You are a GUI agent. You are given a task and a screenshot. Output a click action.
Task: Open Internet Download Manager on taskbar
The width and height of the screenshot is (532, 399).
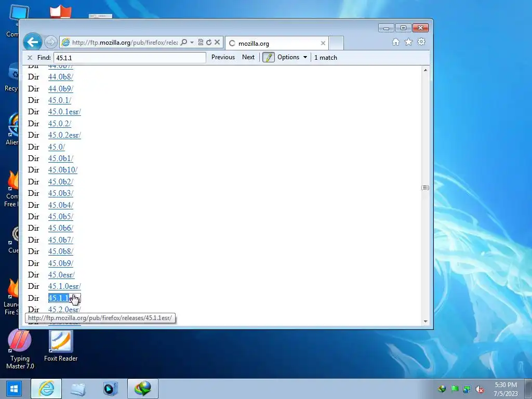[x=142, y=389]
